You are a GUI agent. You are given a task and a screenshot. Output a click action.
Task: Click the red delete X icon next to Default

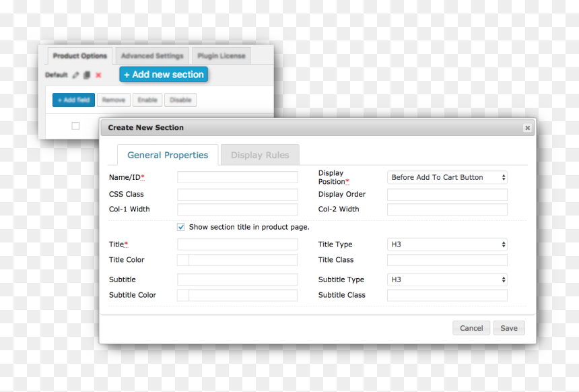tap(98, 75)
